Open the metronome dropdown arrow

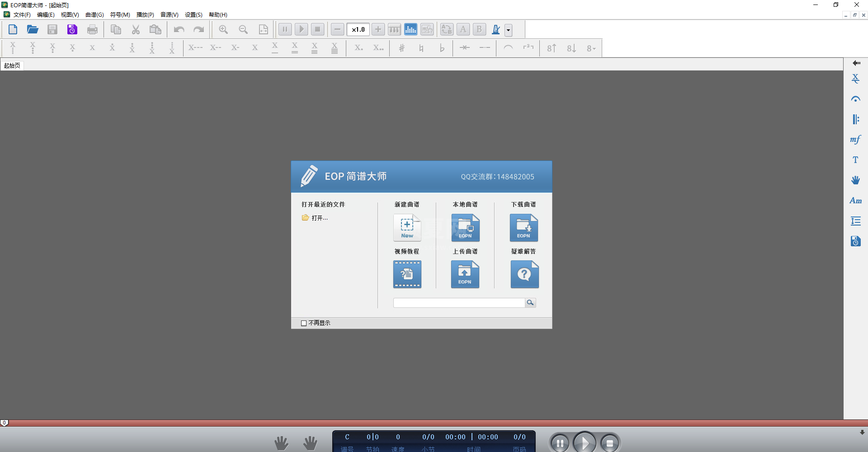pos(508,30)
